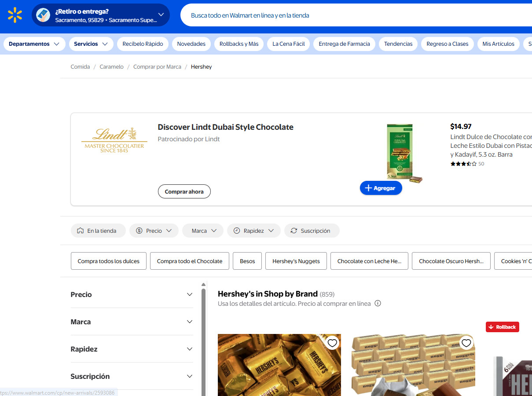The width and height of the screenshot is (532, 396).
Task: Open Rollbacks y Más
Action: [x=239, y=44]
